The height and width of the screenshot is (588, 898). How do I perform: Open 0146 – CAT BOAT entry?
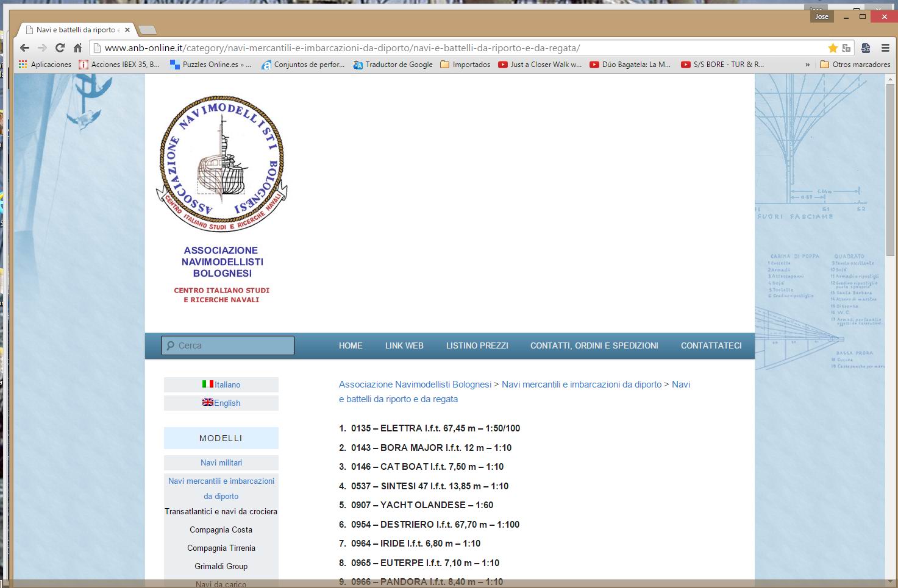point(427,467)
